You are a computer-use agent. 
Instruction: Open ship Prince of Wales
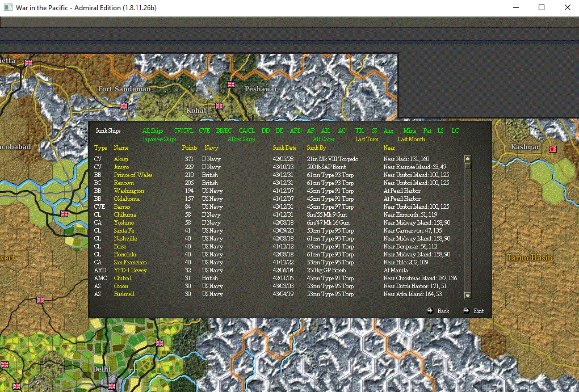tap(133, 175)
